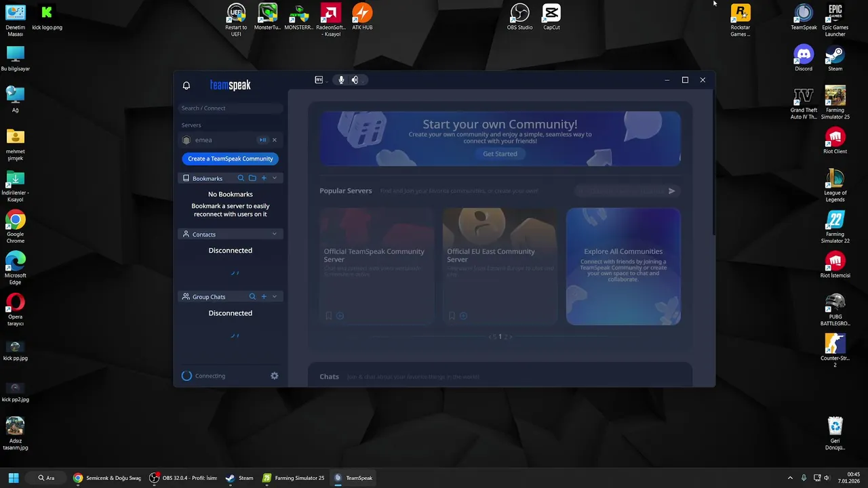Open the Official TeamSpeak Community Server card
Image resolution: width=868 pixels, height=488 pixels.
point(376,266)
